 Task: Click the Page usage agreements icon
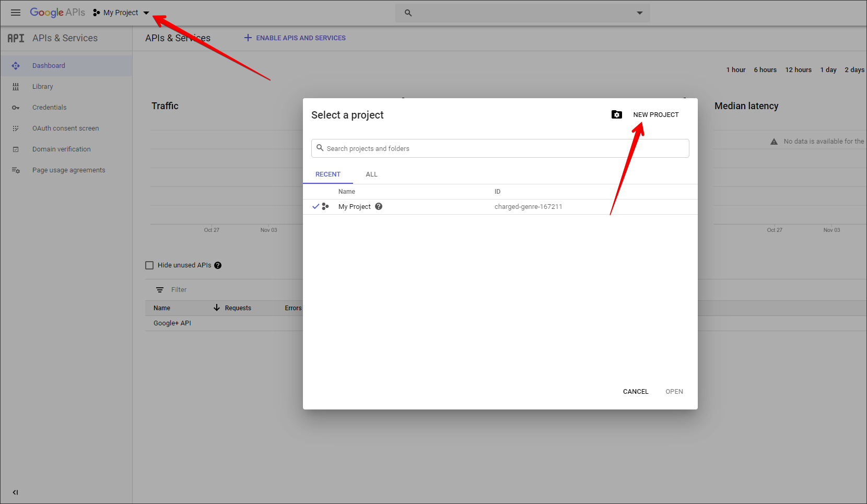click(x=16, y=170)
